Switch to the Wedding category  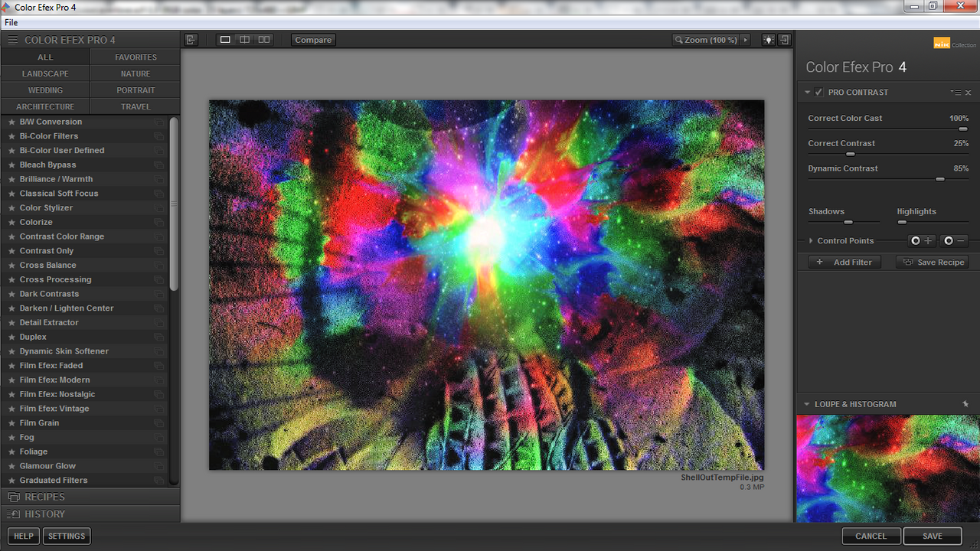(x=45, y=90)
